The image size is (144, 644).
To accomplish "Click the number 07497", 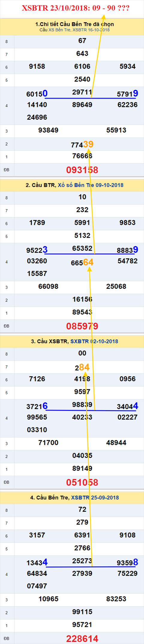I will (x=37, y=586).
